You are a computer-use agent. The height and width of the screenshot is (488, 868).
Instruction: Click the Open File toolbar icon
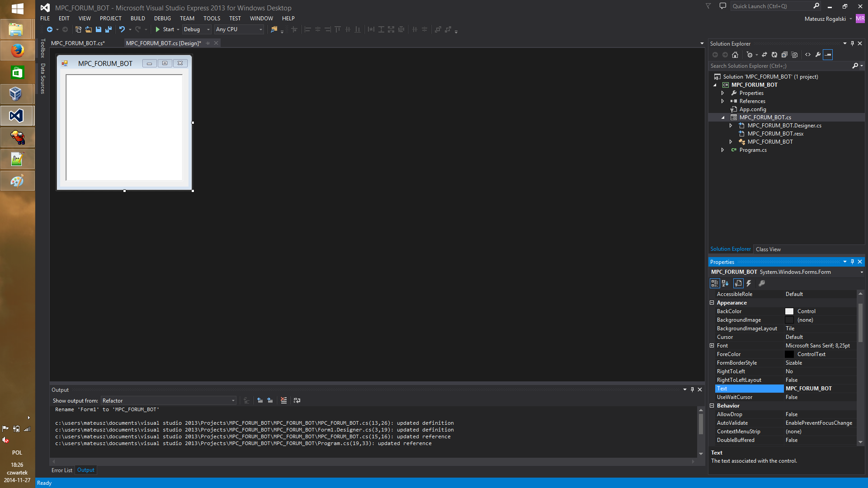click(x=88, y=29)
